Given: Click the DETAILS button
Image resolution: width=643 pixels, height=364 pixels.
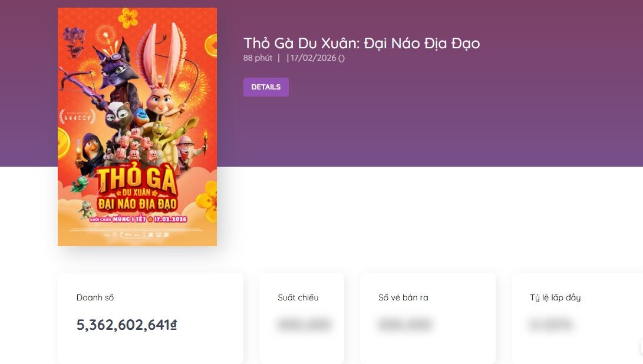Looking at the screenshot, I should (266, 87).
